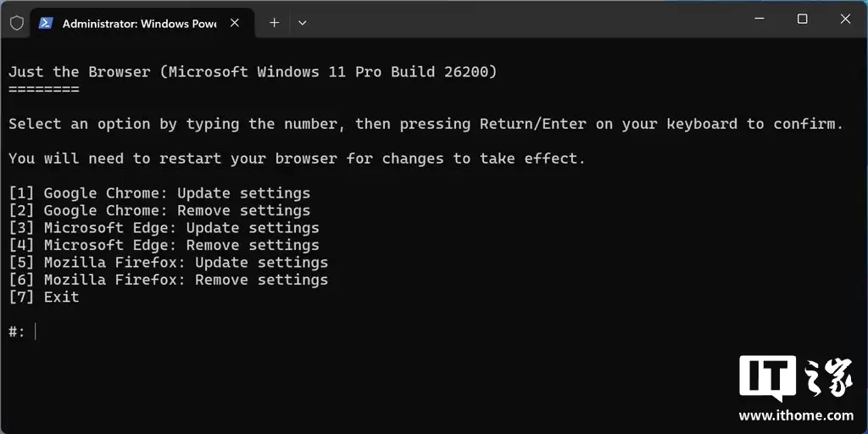The width and height of the screenshot is (868, 434).
Task: Click the Microsoft Edge: Remove settings option
Action: [164, 245]
